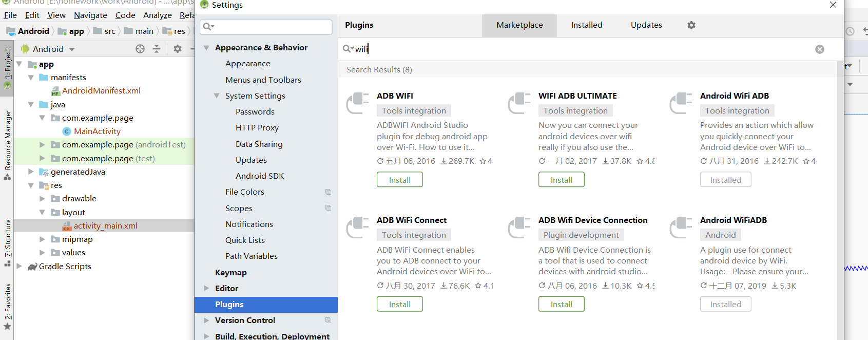Expand the generatedJava folder

click(x=31, y=172)
